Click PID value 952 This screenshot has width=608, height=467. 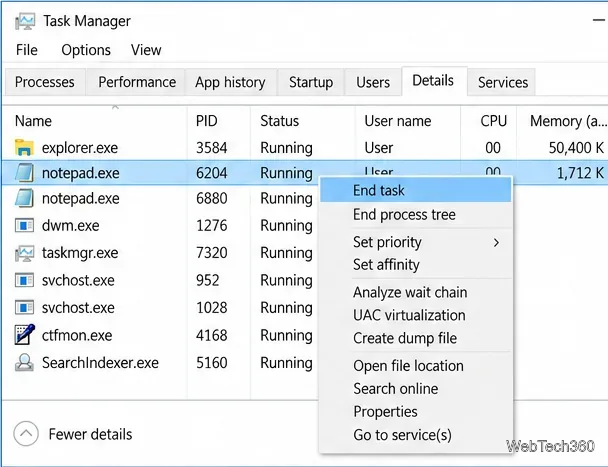click(x=208, y=280)
